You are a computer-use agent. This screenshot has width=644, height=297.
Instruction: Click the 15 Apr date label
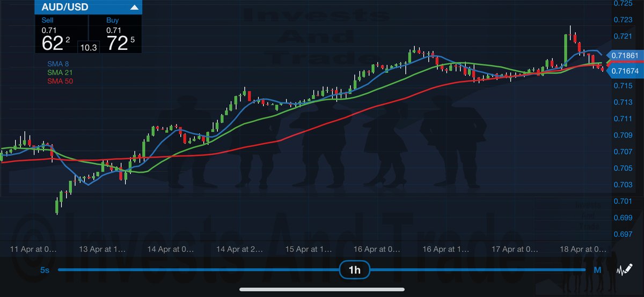coord(308,249)
